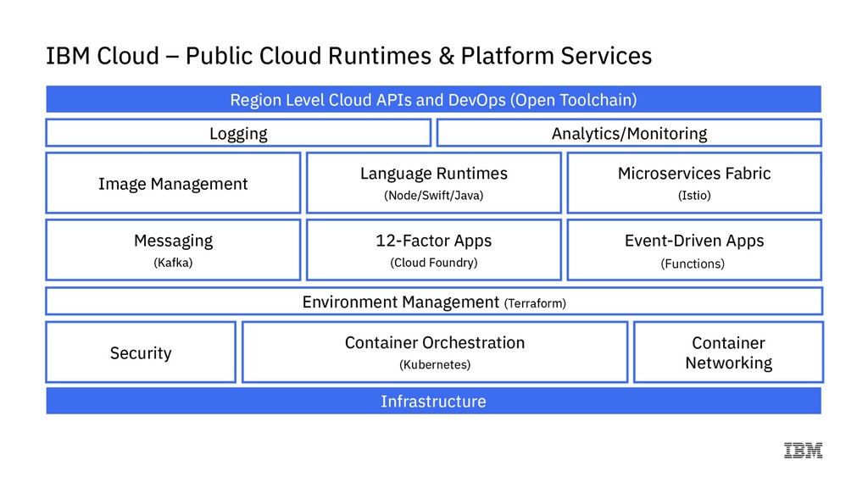Select the Container Networking box
This screenshot has width=868, height=488.
728,352
